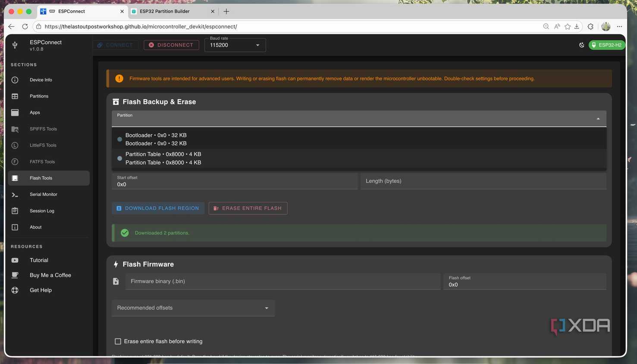
Task: Open browser downloads icon
Action: [x=577, y=27]
